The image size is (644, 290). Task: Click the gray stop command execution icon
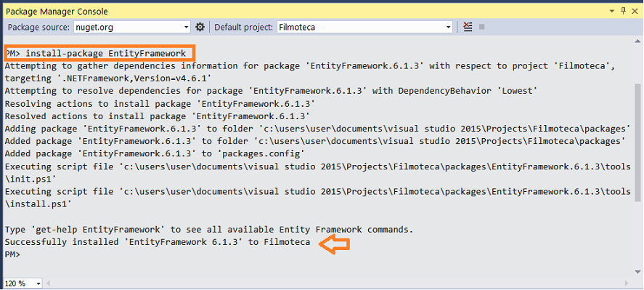point(482,27)
